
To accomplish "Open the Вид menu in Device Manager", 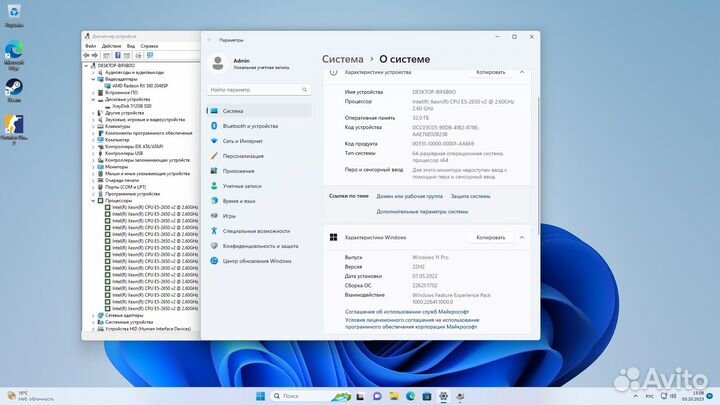I will click(131, 46).
